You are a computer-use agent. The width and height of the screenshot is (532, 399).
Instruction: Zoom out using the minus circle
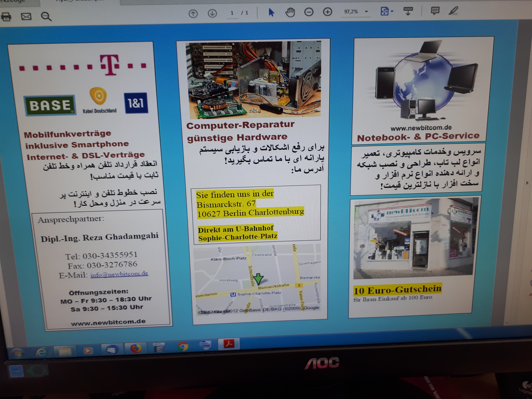309,12
